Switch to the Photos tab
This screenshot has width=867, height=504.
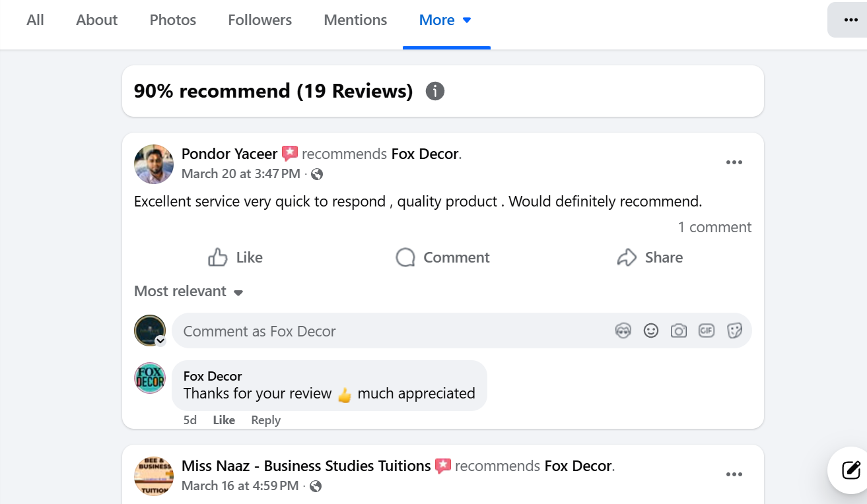(x=173, y=20)
